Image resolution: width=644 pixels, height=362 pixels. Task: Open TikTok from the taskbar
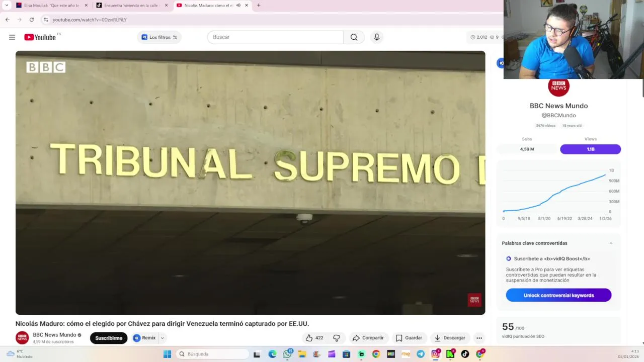pos(465,354)
